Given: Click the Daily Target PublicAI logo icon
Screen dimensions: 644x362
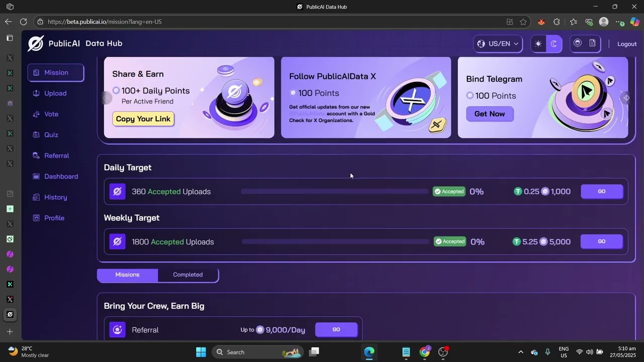Looking at the screenshot, I should (117, 192).
